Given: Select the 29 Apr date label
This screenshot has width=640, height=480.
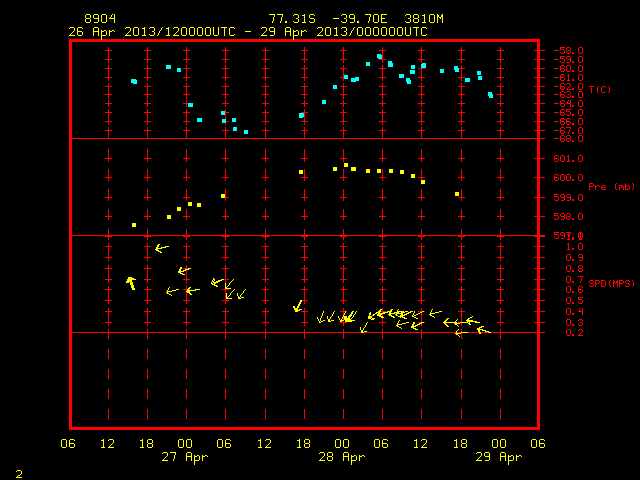Looking at the screenshot, I should [499, 457].
